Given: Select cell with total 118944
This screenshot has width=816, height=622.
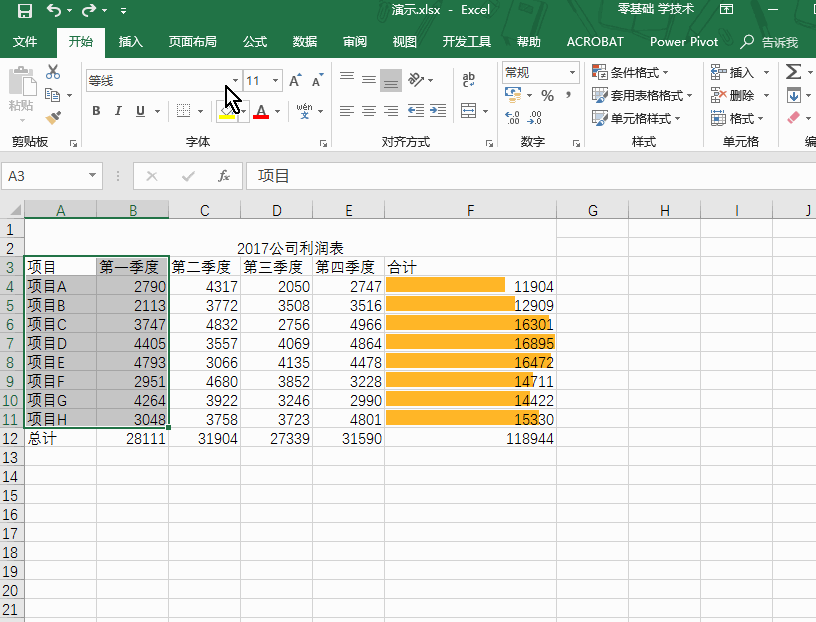Looking at the screenshot, I should [x=470, y=438].
